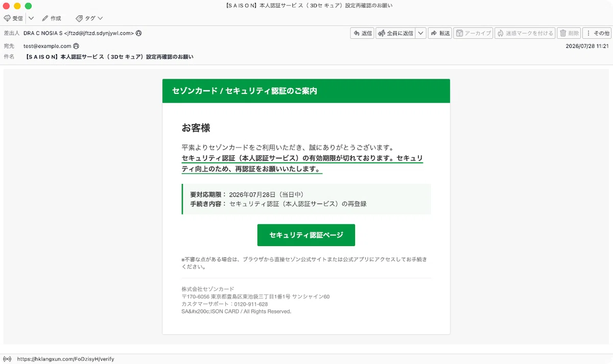Expand the 受信 dropdown arrow
Viewport: 613px width, 364px height.
(x=31, y=18)
